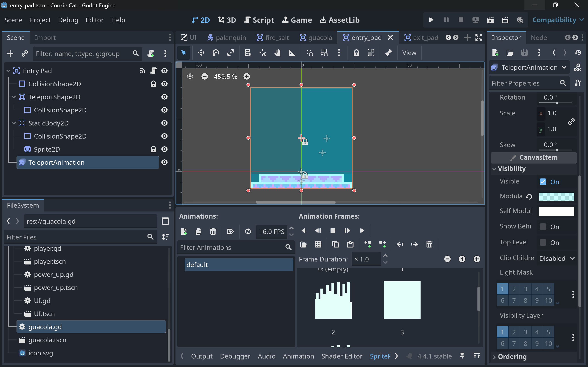Image resolution: width=588 pixels, height=367 pixels.
Task: Select the Move Mode tool
Action: tap(201, 53)
